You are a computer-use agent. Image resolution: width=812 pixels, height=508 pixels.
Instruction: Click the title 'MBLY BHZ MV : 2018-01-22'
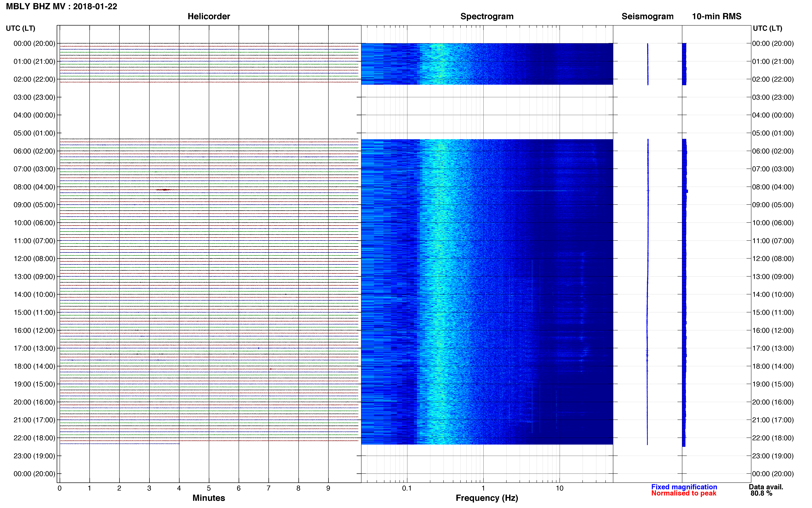62,6
